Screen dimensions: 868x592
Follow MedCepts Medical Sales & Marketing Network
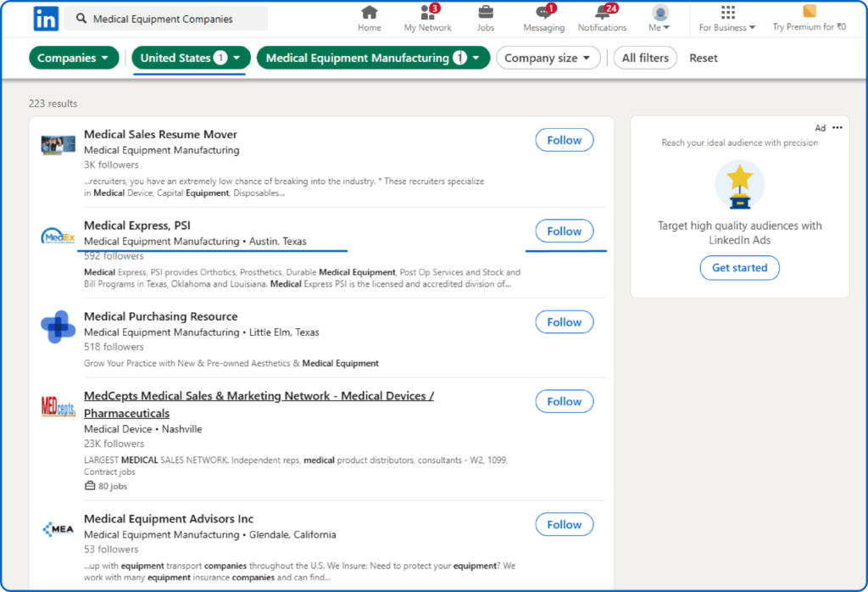coord(564,401)
